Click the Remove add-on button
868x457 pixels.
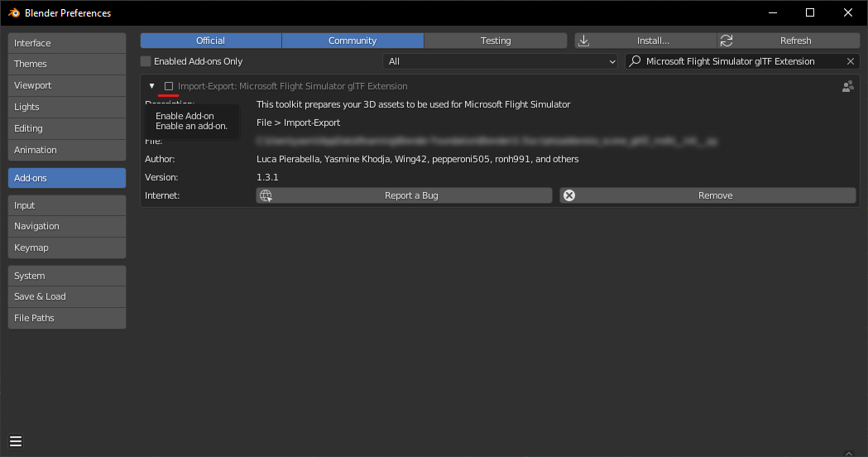coord(708,195)
